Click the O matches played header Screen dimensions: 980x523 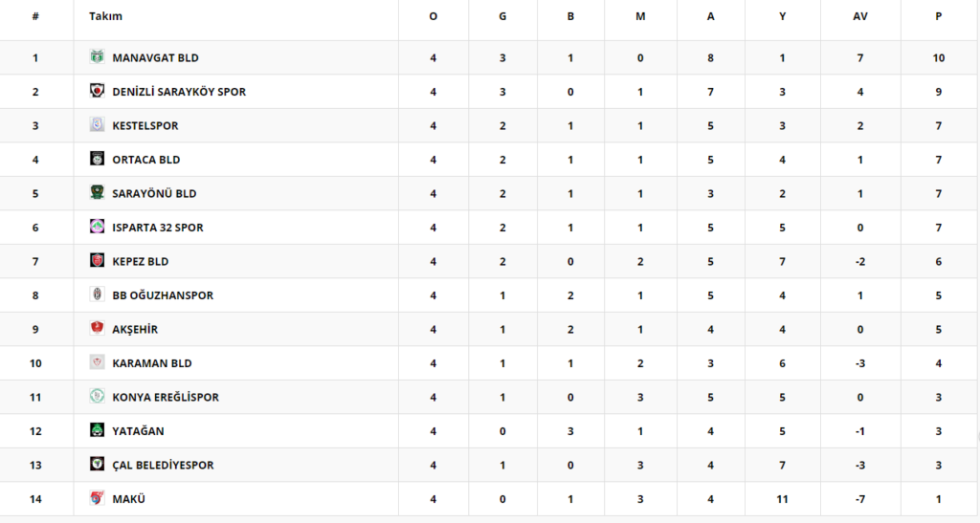(434, 16)
